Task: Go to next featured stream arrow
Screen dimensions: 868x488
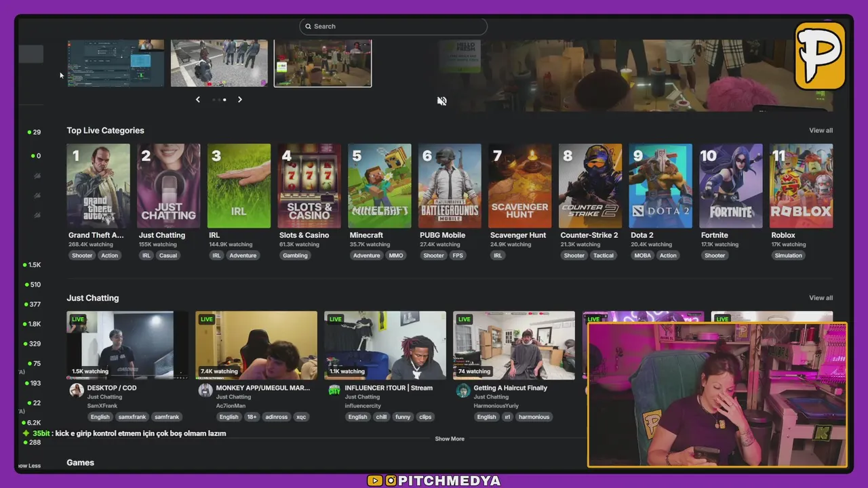Action: tap(240, 100)
